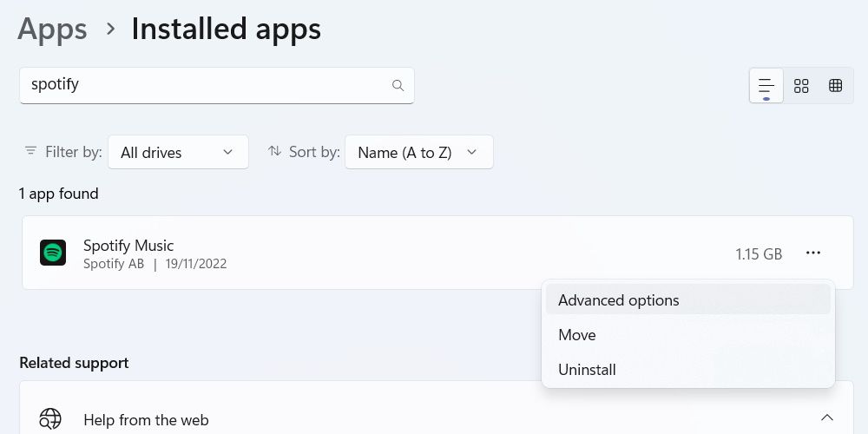The height and width of the screenshot is (434, 868).
Task: Go back to Apps breadcrumb
Action: tap(52, 29)
